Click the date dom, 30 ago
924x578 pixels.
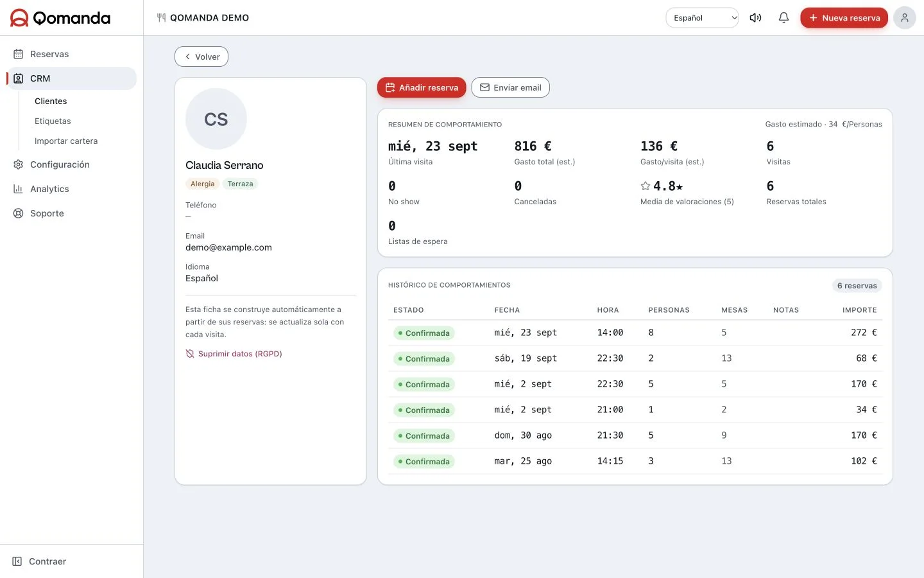coord(523,435)
